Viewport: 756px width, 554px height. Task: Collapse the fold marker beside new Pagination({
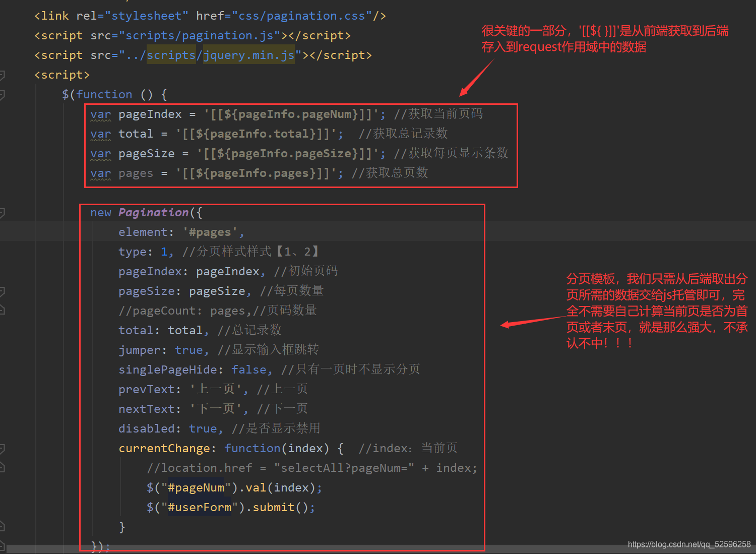[x=2, y=213]
